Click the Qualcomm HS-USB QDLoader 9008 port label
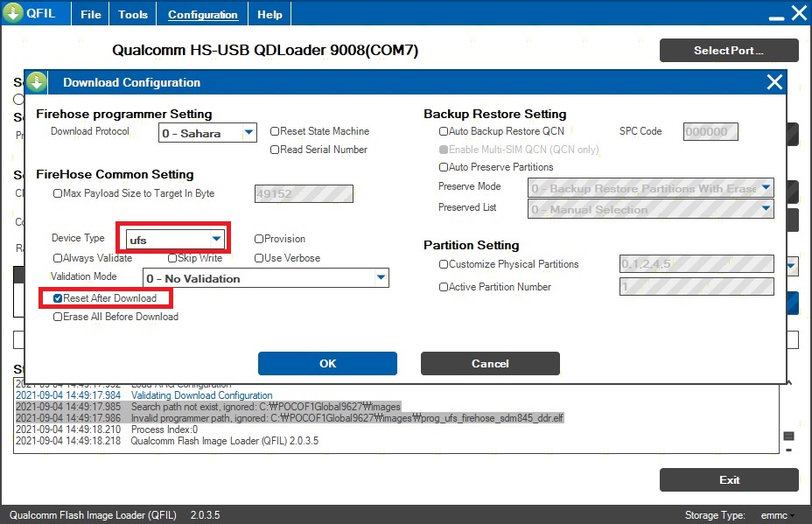Viewport: 812px width, 524px height. [265, 50]
